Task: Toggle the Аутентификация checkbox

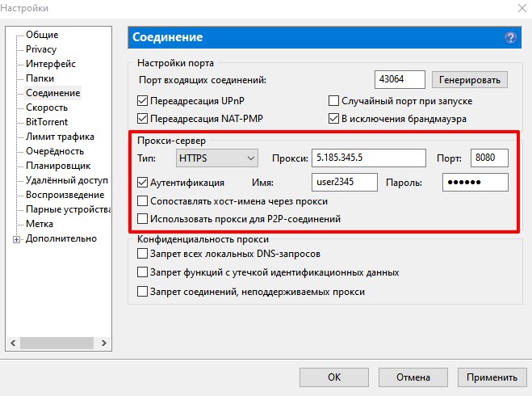Action: 143,183
